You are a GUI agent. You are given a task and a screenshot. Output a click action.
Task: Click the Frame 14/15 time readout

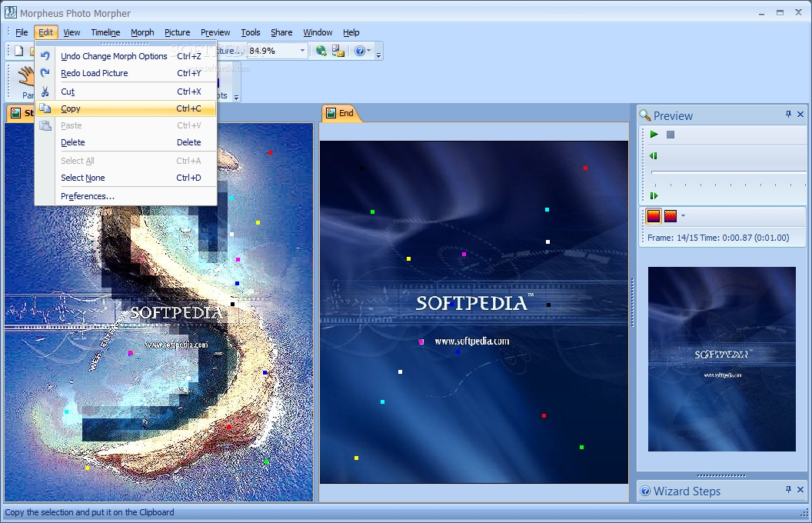coord(718,238)
